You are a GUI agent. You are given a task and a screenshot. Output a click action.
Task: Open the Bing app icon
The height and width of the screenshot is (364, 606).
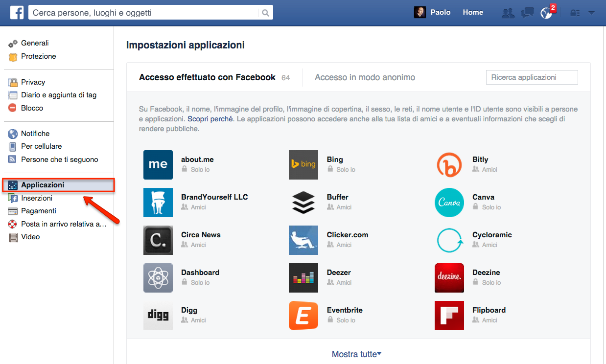pyautogui.click(x=303, y=165)
